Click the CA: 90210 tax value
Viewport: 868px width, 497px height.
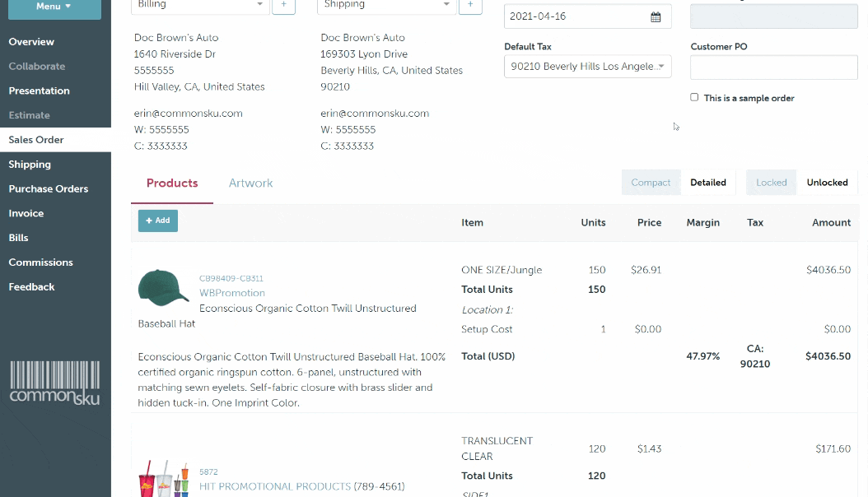(x=755, y=356)
